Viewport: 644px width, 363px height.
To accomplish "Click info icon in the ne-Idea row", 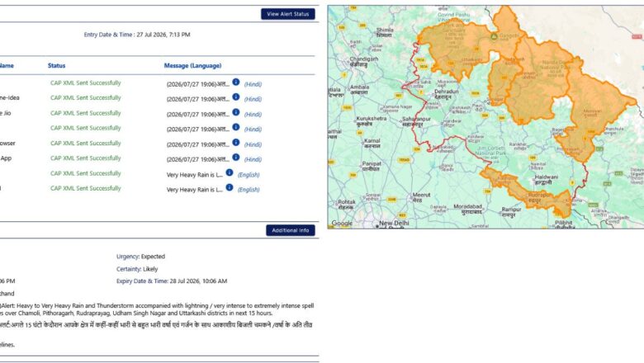I will point(236,97).
